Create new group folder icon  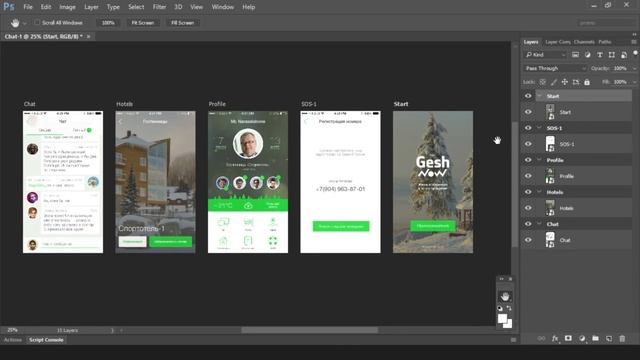596,338
